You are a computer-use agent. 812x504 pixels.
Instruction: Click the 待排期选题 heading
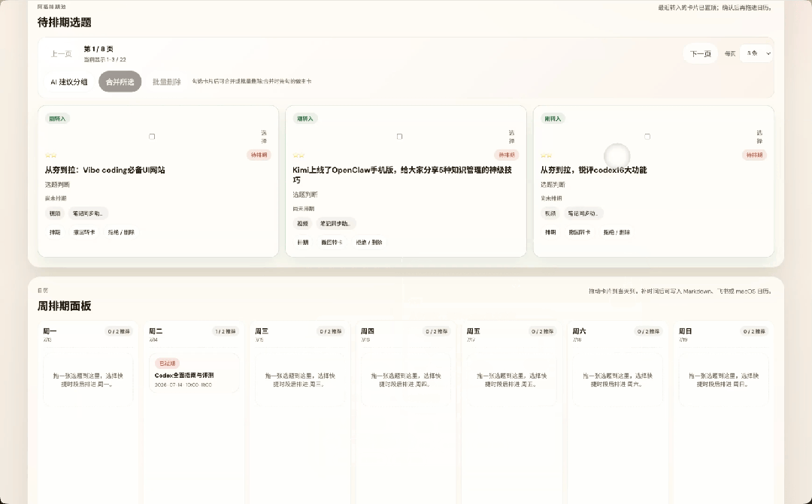tap(64, 23)
